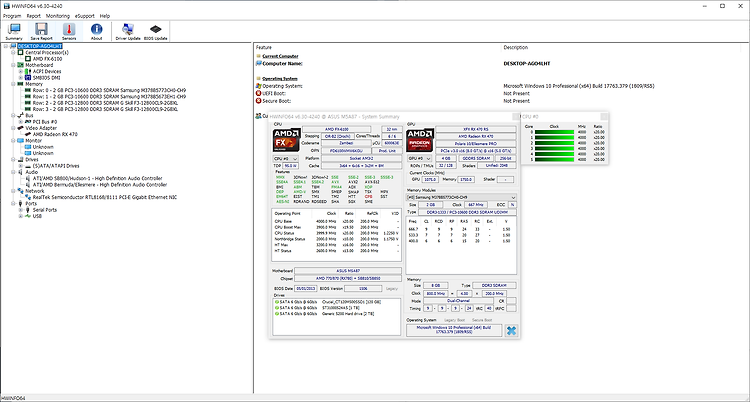Click the USB connector icon
Viewport: 750px width, 402px height.
(28, 216)
